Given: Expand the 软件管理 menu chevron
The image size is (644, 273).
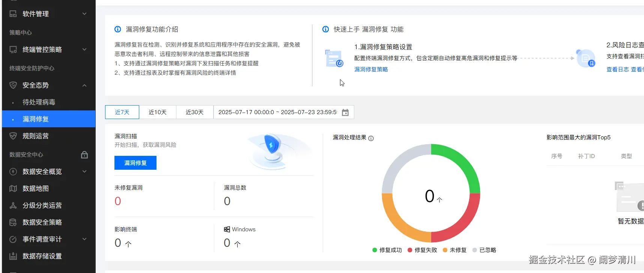Looking at the screenshot, I should (x=84, y=14).
